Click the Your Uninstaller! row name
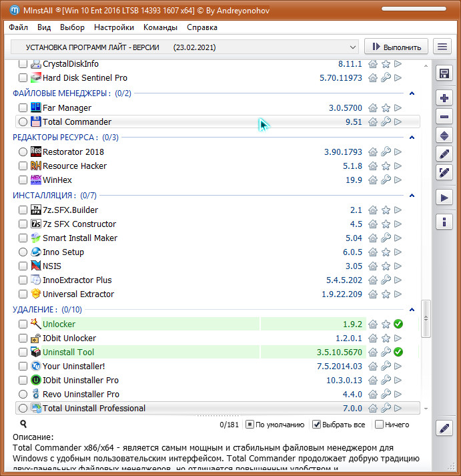 (x=73, y=366)
